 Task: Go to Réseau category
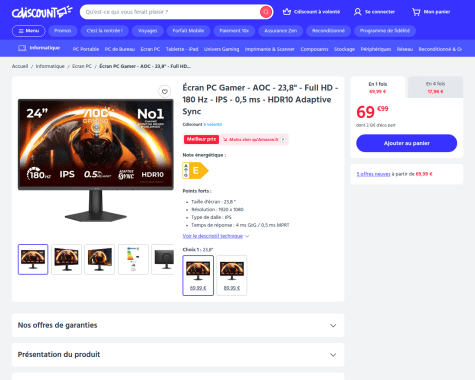point(405,49)
